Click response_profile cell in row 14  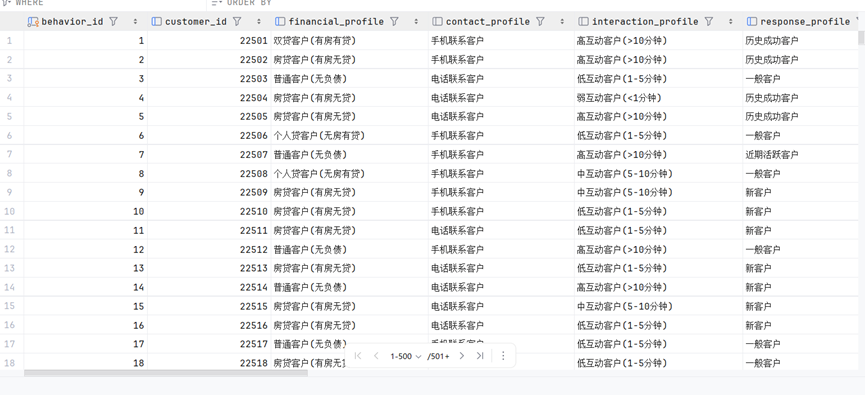pos(800,287)
